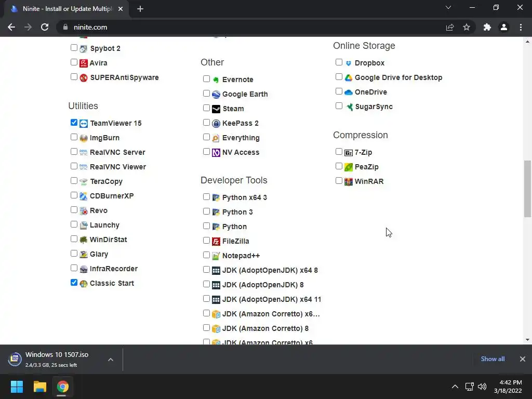The height and width of the screenshot is (399, 532).
Task: Click the SUPERAntiSpyware icon
Action: tap(84, 78)
